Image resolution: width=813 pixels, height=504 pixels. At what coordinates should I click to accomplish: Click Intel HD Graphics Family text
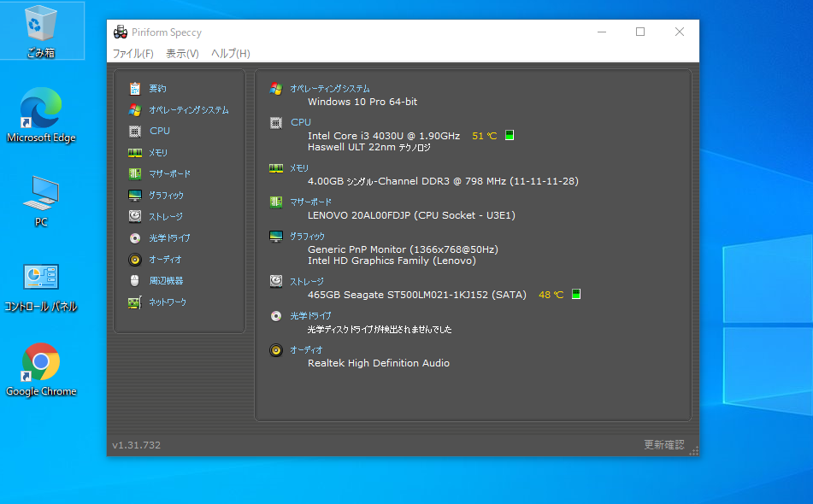click(392, 261)
